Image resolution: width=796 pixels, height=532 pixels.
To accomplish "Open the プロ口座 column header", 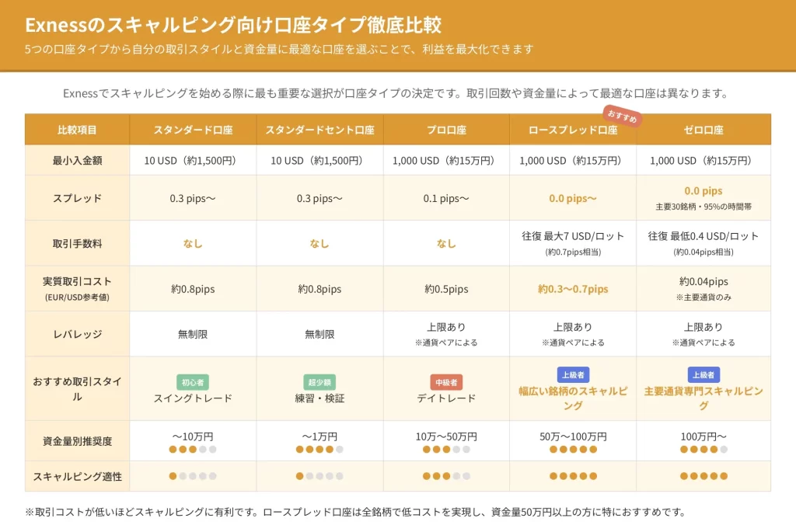I will pos(446,130).
